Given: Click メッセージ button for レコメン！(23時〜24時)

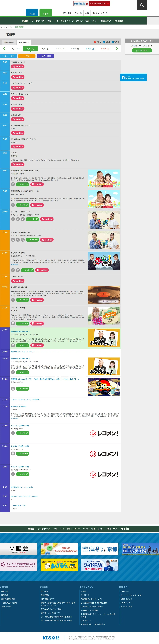Looking at the screenshot, I should [23, 453].
